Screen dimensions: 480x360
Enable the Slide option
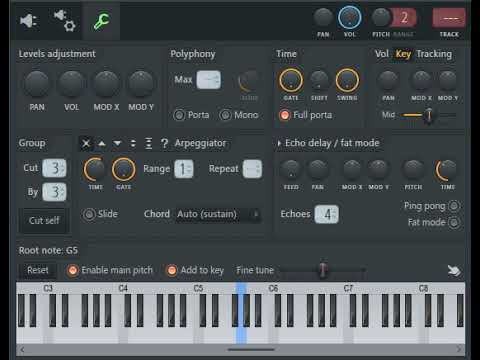pyautogui.click(x=89, y=214)
